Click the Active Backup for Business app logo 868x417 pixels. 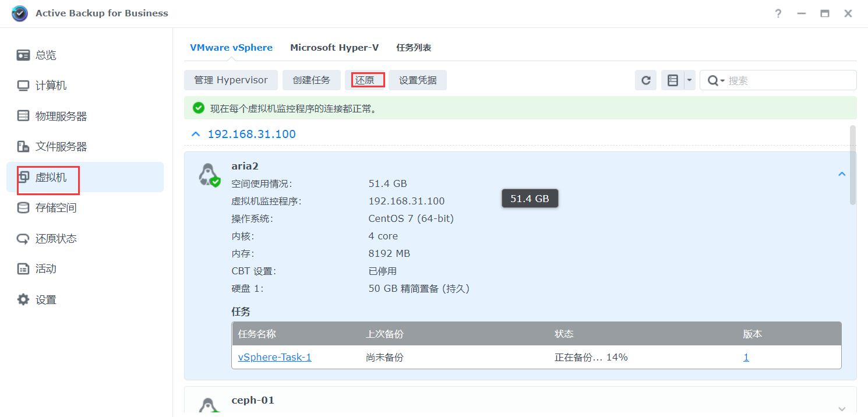pyautogui.click(x=20, y=13)
